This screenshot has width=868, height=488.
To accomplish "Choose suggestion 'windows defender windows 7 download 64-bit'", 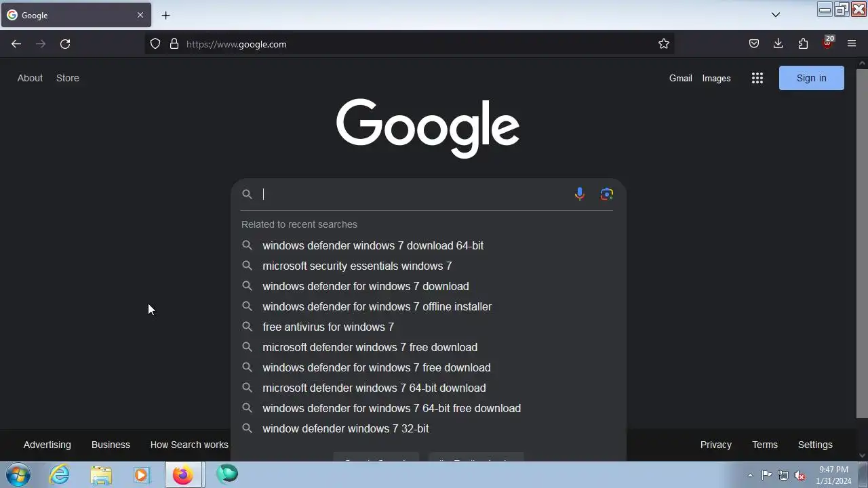I will (x=429, y=245).
